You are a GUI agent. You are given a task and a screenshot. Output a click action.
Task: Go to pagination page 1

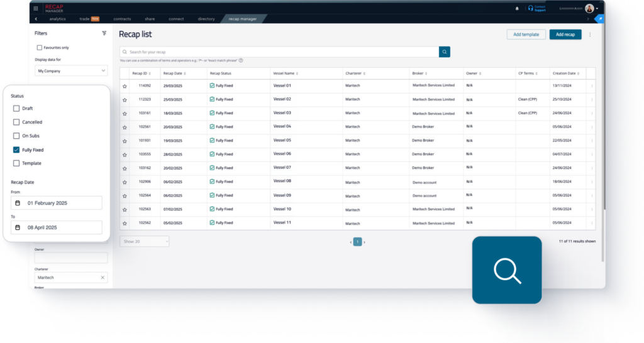click(357, 242)
